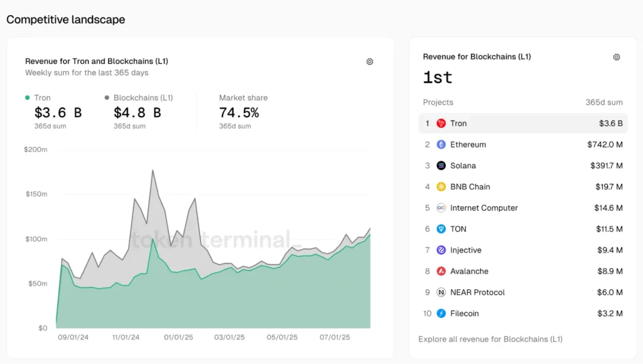The width and height of the screenshot is (643, 364).
Task: Click the Tron legend label
Action: [x=42, y=97]
